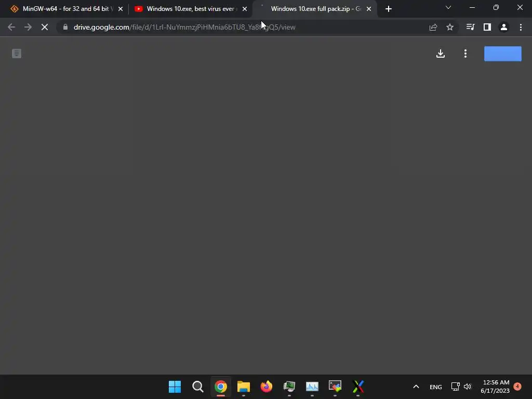Bookmark this tab with star icon
Screen dimensions: 532x399
(x=450, y=27)
